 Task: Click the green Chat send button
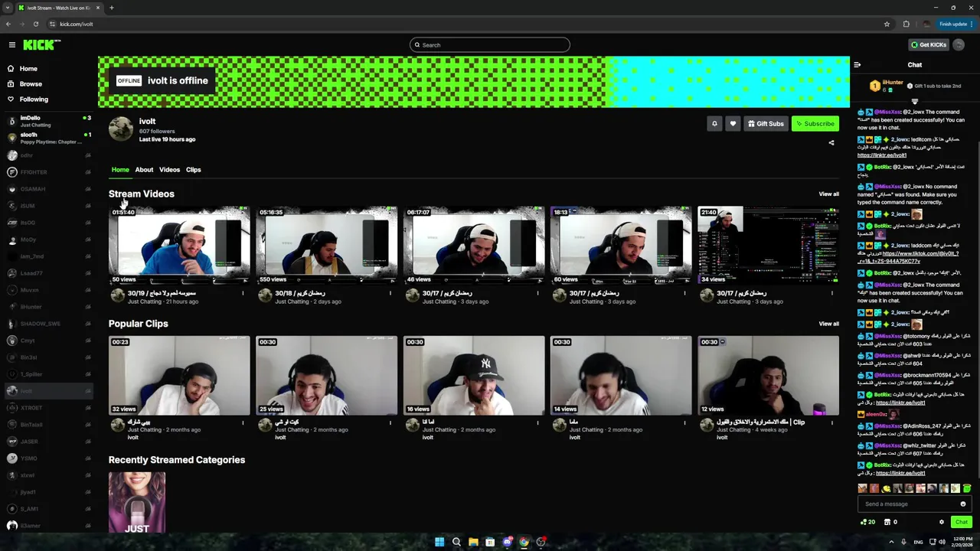point(961,522)
